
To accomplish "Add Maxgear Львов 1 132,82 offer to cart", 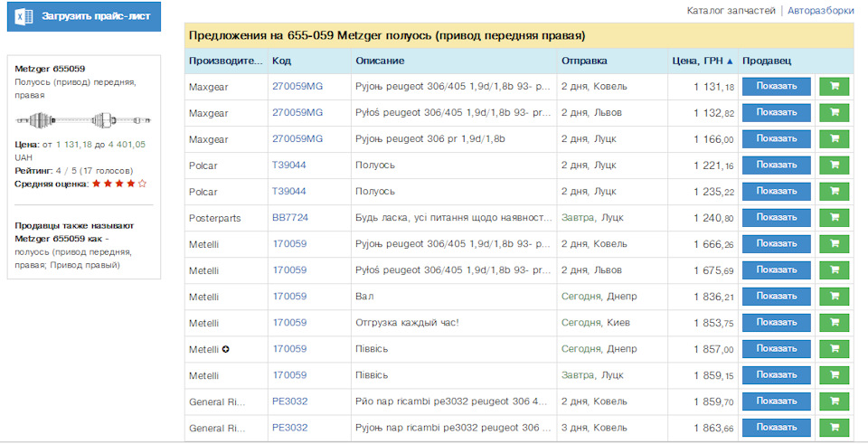I will pyautogui.click(x=834, y=112).
